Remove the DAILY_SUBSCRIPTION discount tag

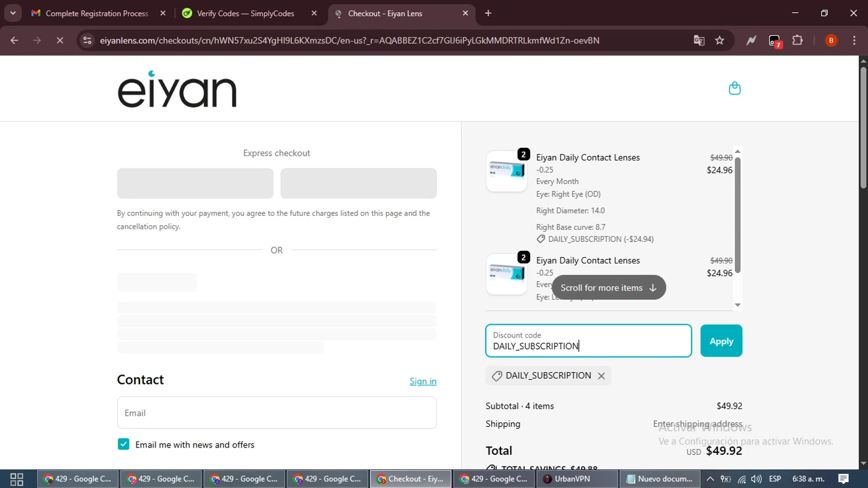coord(601,376)
